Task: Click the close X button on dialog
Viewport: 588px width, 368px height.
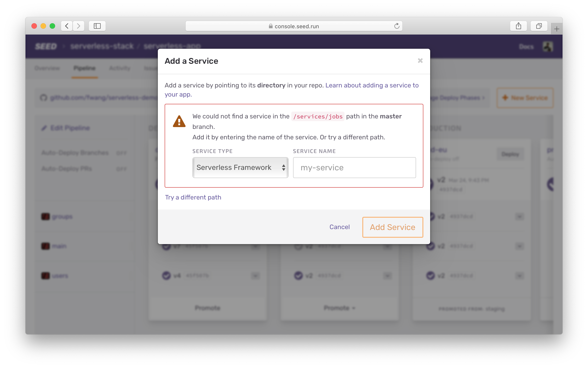Action: pos(420,61)
